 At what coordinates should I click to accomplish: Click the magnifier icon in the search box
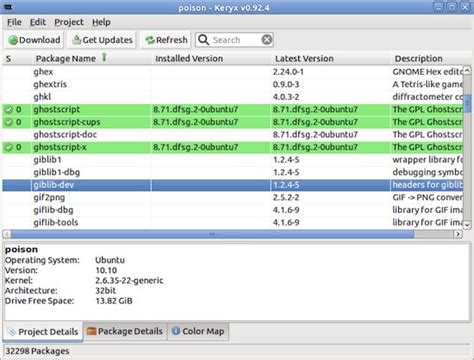(x=203, y=40)
